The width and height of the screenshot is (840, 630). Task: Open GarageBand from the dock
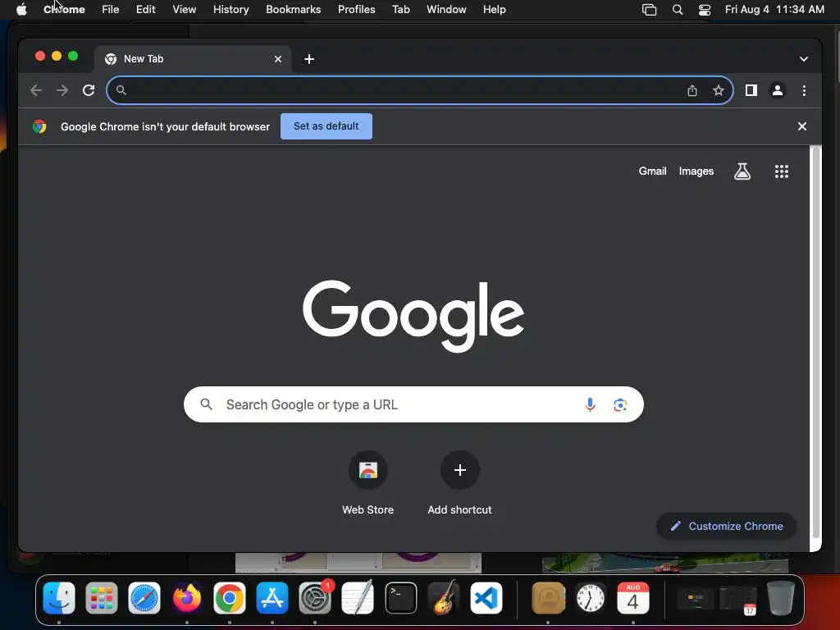point(444,598)
